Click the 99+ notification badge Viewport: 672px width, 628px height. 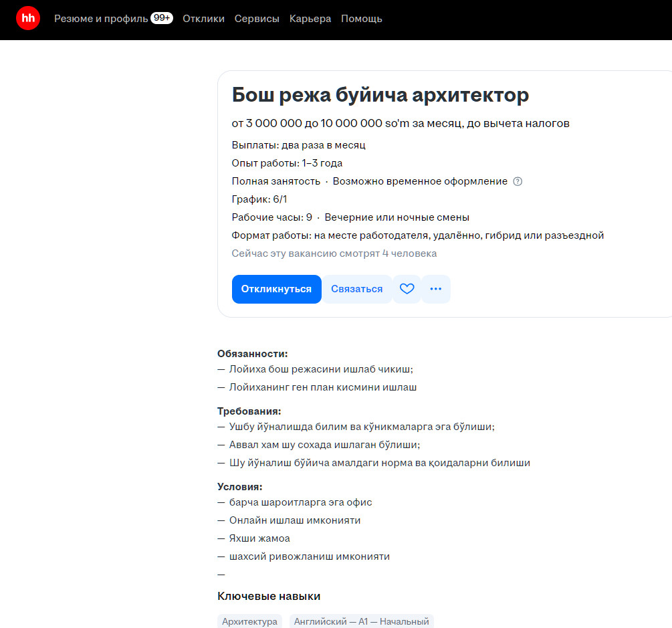(162, 18)
